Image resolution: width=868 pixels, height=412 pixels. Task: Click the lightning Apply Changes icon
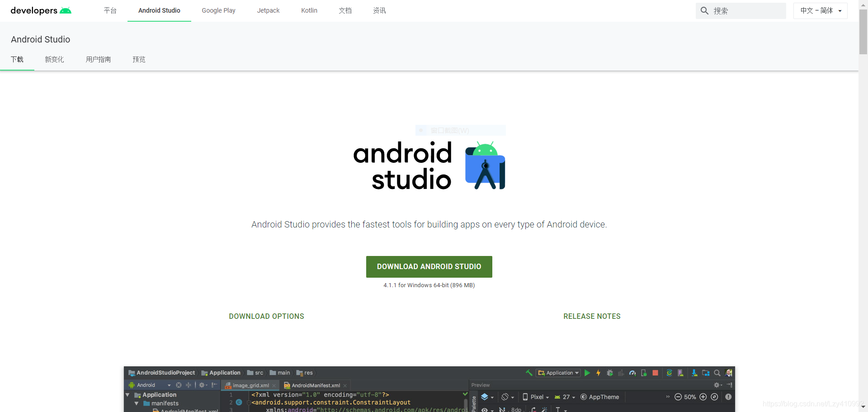pos(598,373)
